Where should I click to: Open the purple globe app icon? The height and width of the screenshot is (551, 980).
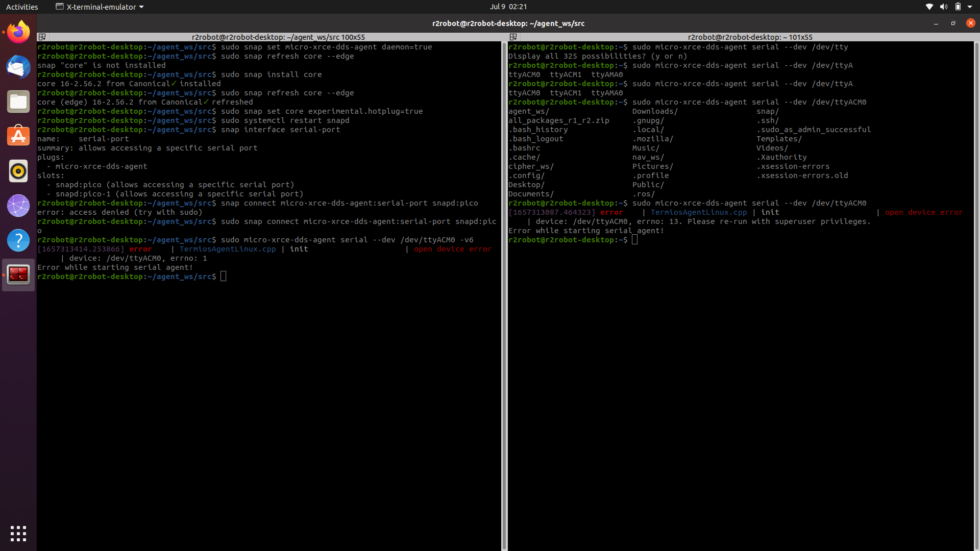point(18,206)
